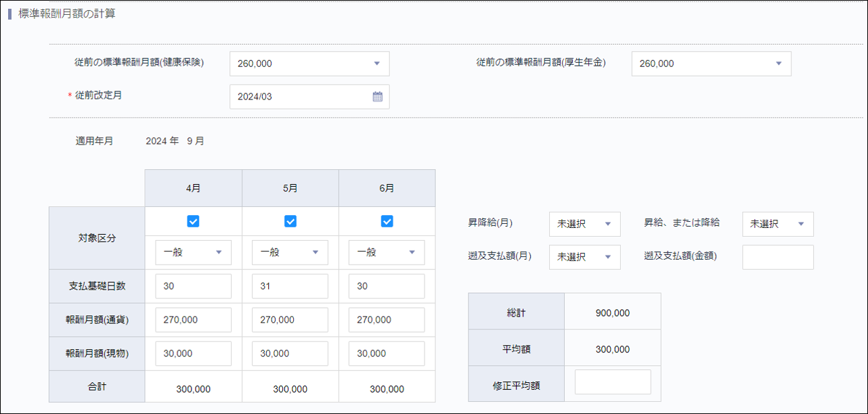Click 4月 報酬月額(現物) field
The width and height of the screenshot is (868, 414).
[x=193, y=354]
